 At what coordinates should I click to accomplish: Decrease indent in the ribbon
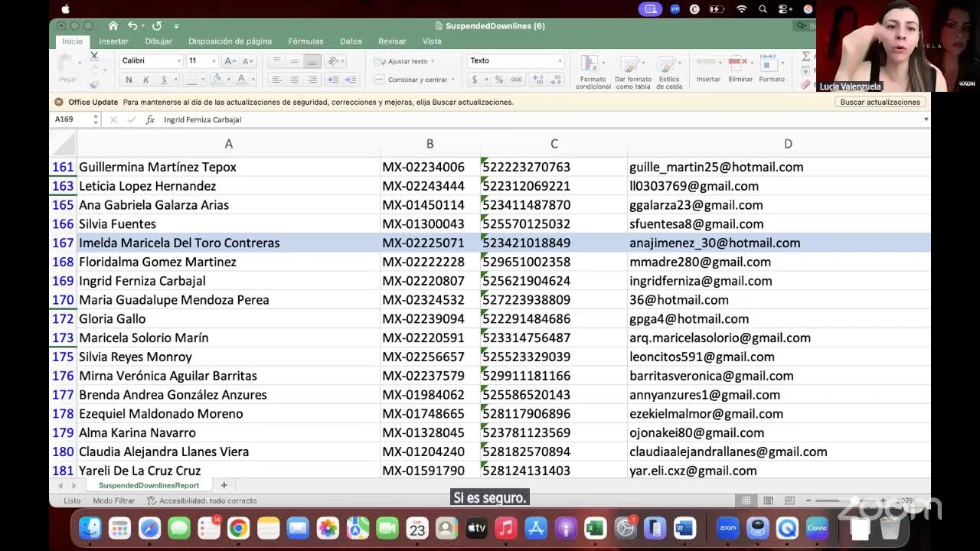pos(333,80)
